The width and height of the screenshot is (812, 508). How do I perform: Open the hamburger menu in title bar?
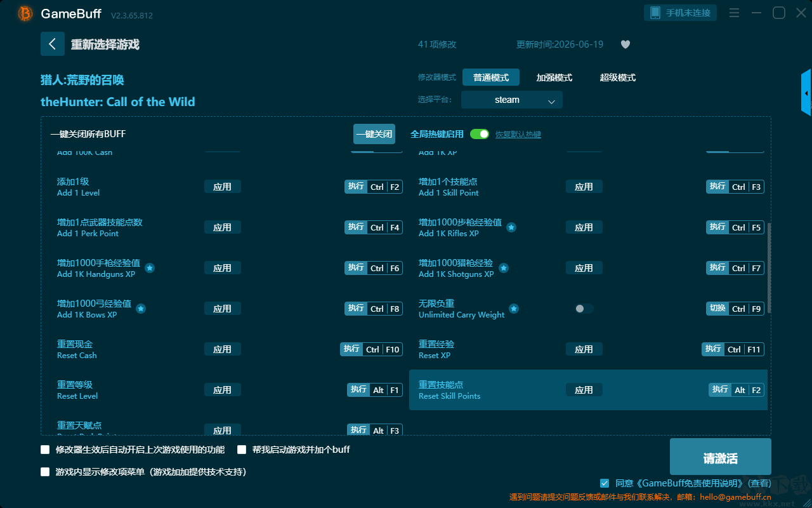tap(734, 13)
